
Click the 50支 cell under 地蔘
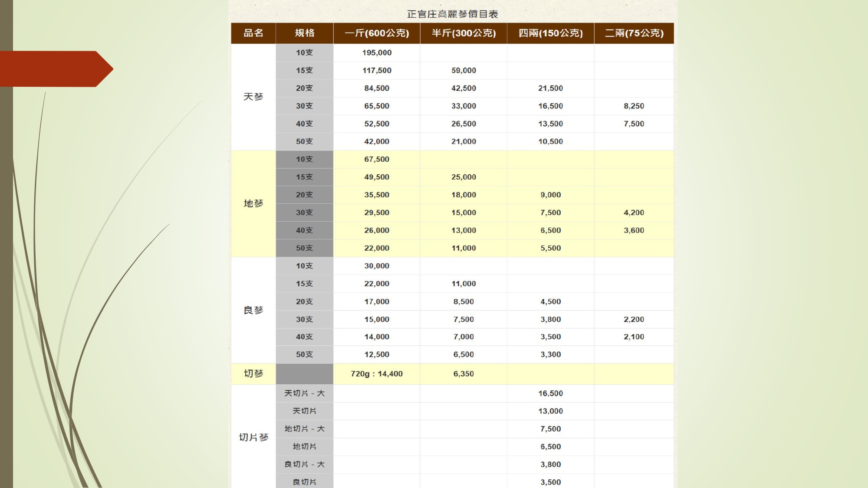coord(304,248)
